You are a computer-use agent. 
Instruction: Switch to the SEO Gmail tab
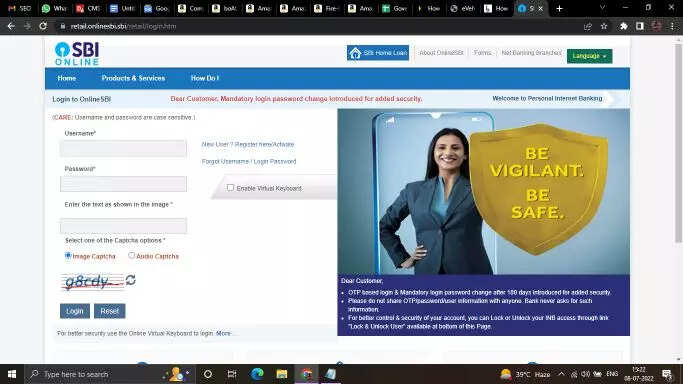click(20, 8)
